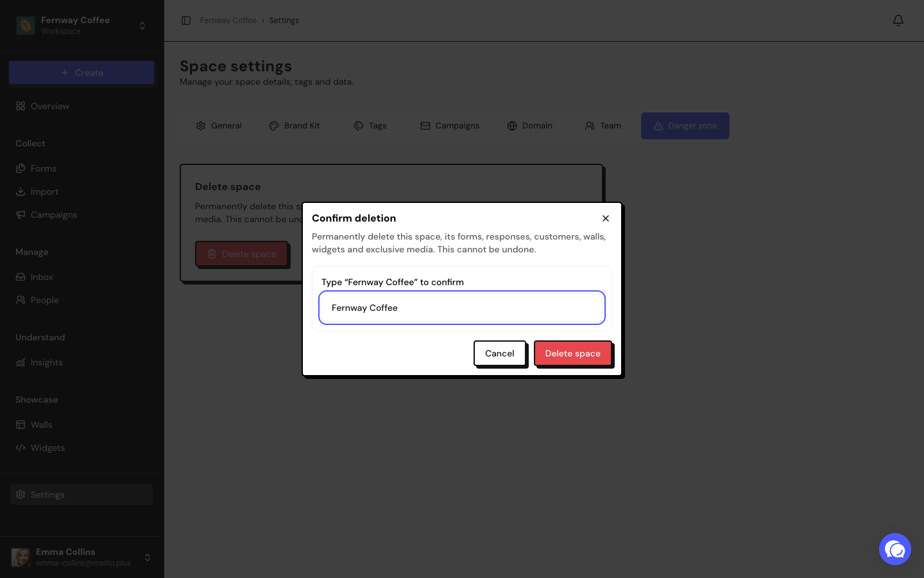
Task: Cancel the deletion dialog
Action: coord(499,353)
